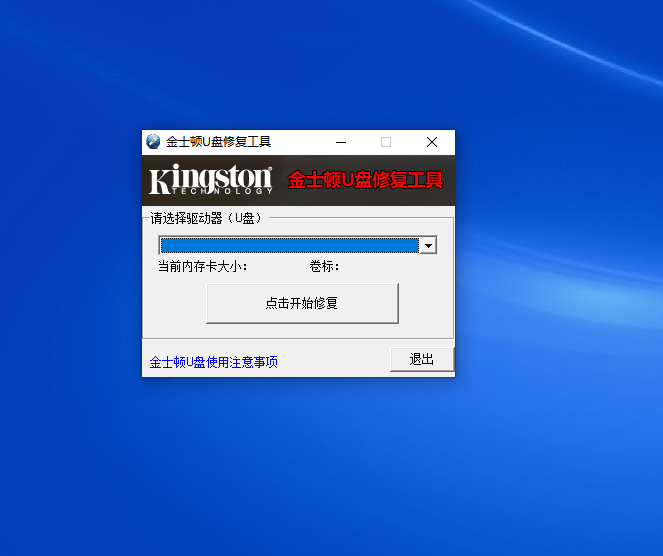Screen dimensions: 663x556
Task: Click the red 金士顿U盘修复工具 banner title
Action: (x=365, y=180)
